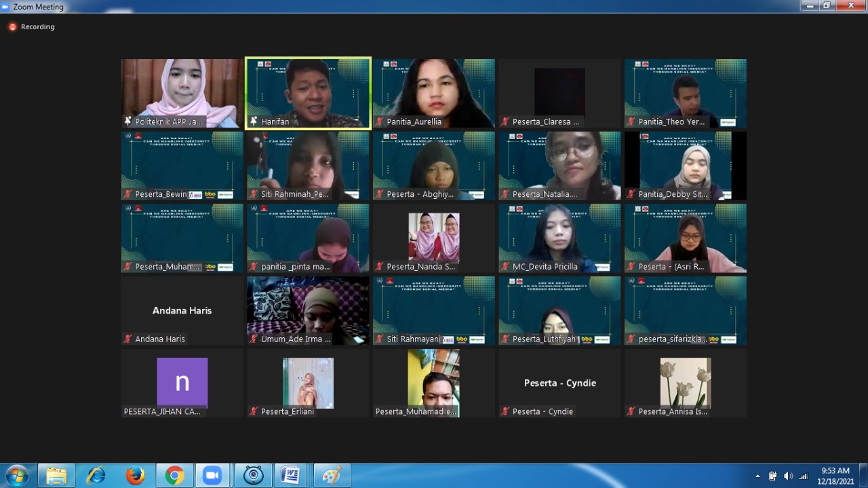Select the Andana Haris participant tile
Screen dimensions: 868x488
182,310
